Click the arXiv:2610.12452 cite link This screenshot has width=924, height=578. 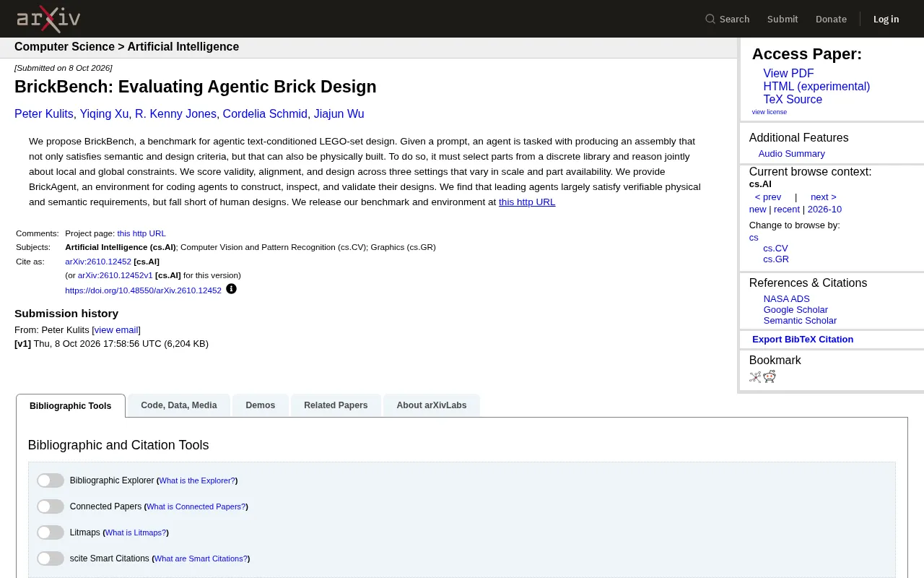point(98,262)
